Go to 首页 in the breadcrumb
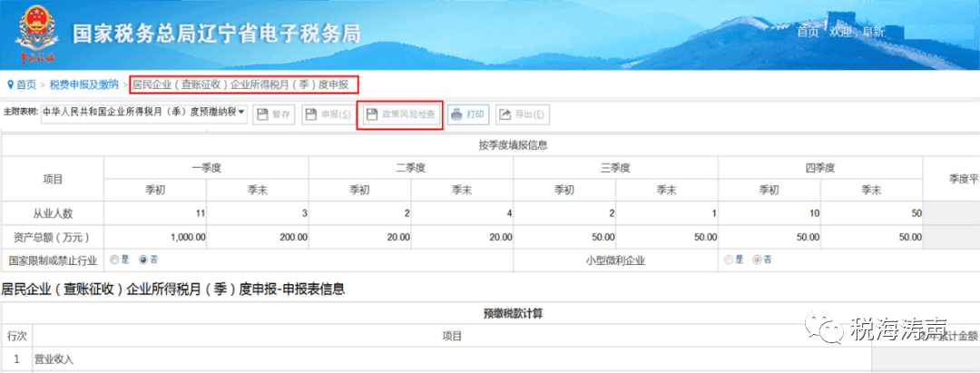Image resolution: width=980 pixels, height=373 pixels. [x=26, y=84]
